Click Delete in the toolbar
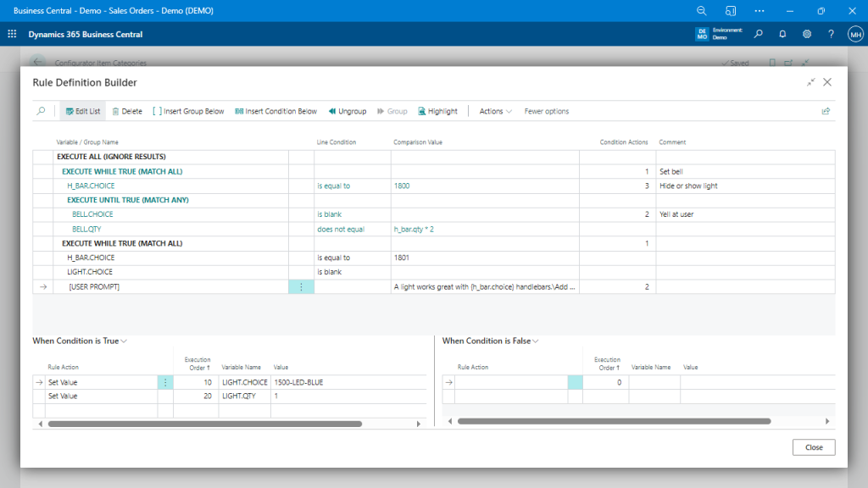868x488 pixels. (127, 111)
